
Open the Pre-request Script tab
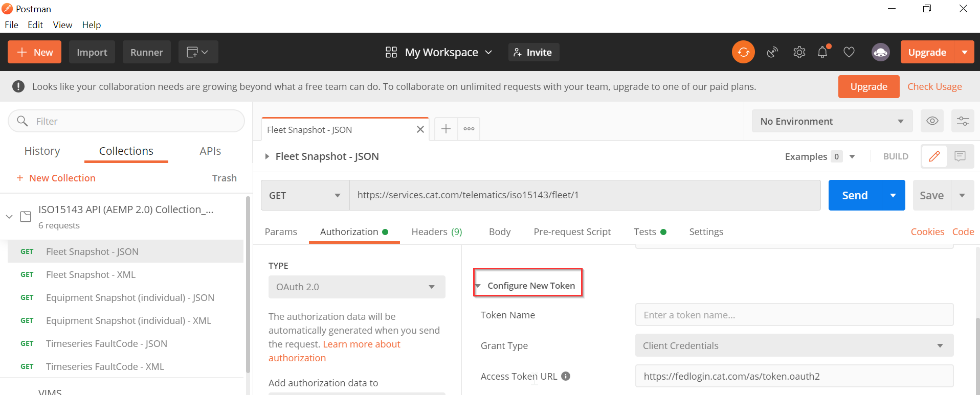[x=572, y=231]
